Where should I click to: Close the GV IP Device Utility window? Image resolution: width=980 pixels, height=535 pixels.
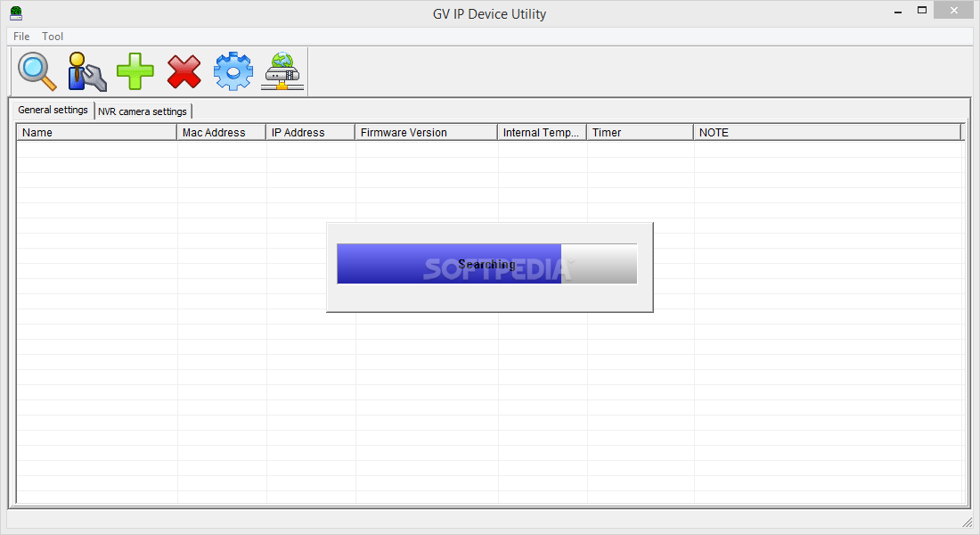(954, 10)
